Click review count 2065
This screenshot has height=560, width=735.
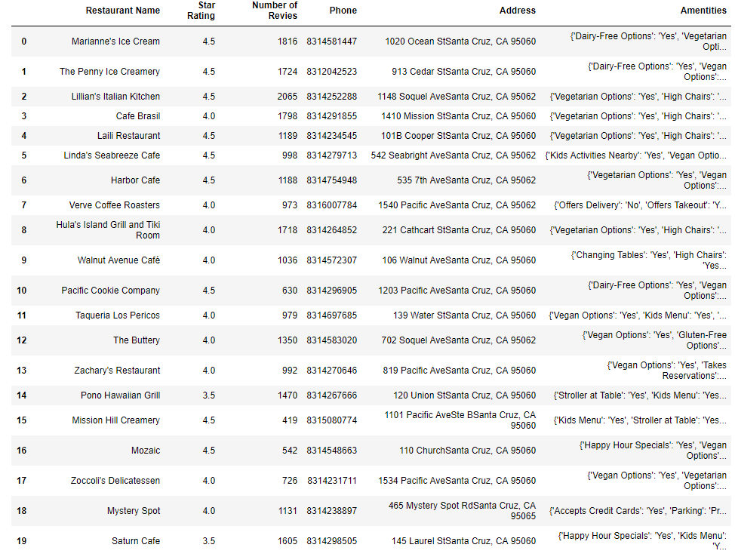click(288, 97)
